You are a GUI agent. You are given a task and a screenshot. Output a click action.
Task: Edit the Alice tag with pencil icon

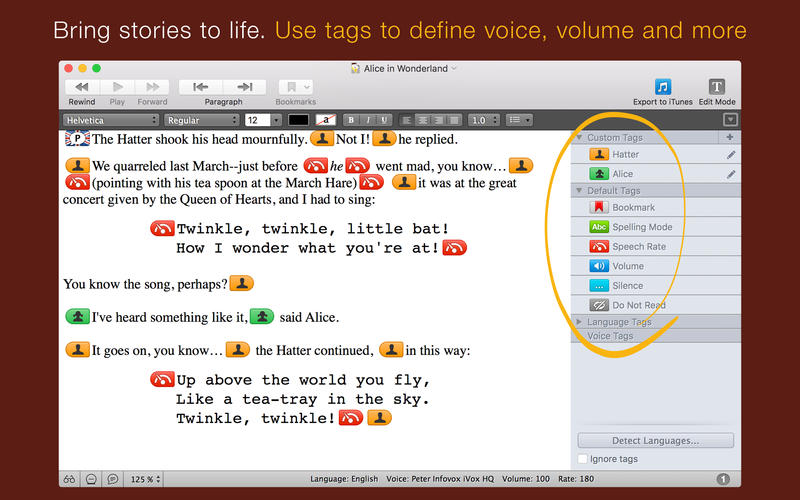[x=731, y=174]
